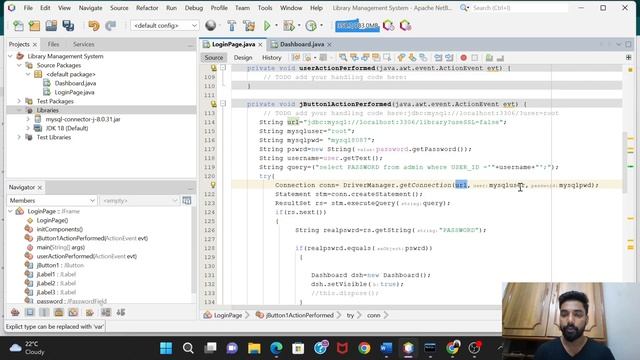
Task: Open File Explorer from taskbar
Action: [254, 348]
